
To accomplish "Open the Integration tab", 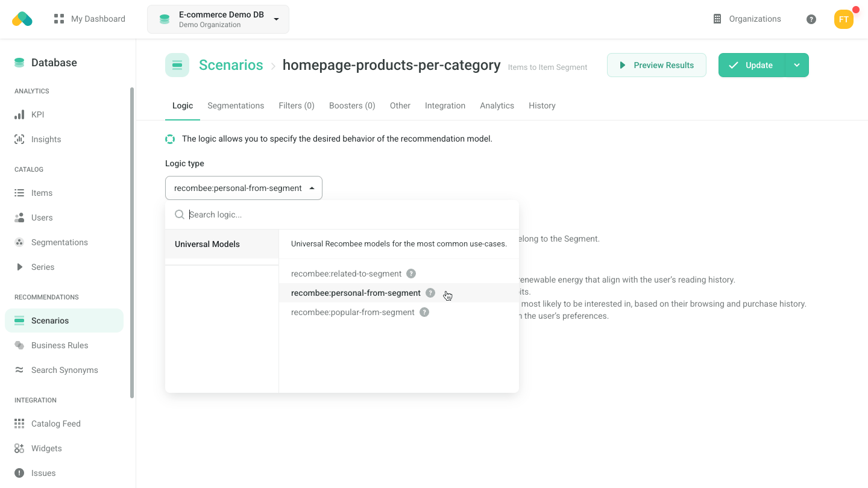I will [x=445, y=105].
